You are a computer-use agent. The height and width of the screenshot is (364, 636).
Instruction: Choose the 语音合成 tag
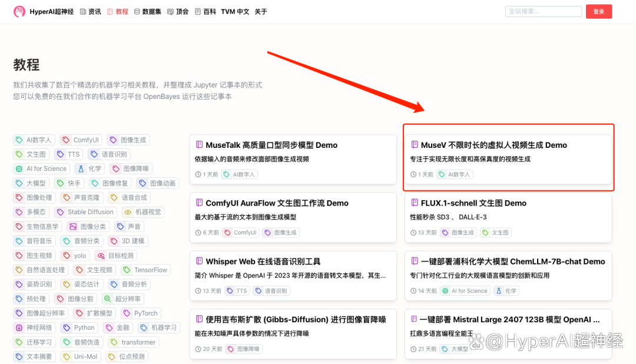(x=129, y=198)
